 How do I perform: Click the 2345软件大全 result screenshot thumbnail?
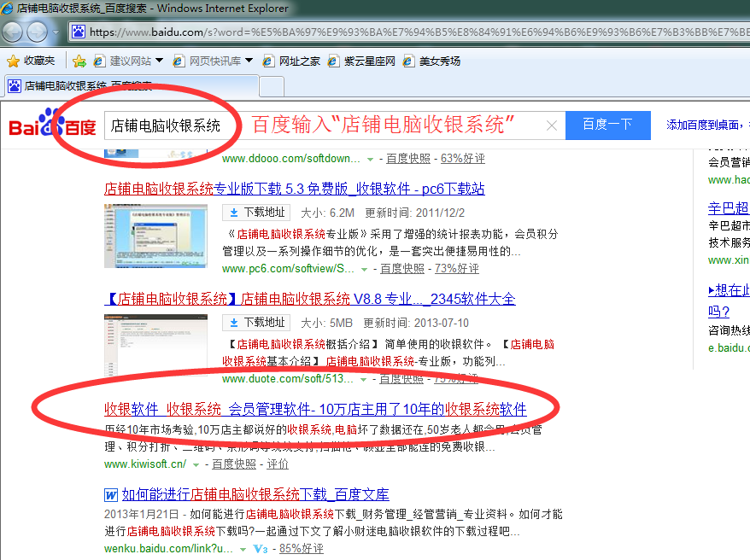[x=156, y=346]
